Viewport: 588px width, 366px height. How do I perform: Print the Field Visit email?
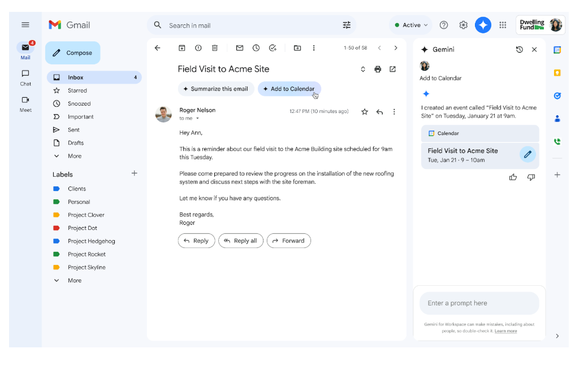point(378,69)
